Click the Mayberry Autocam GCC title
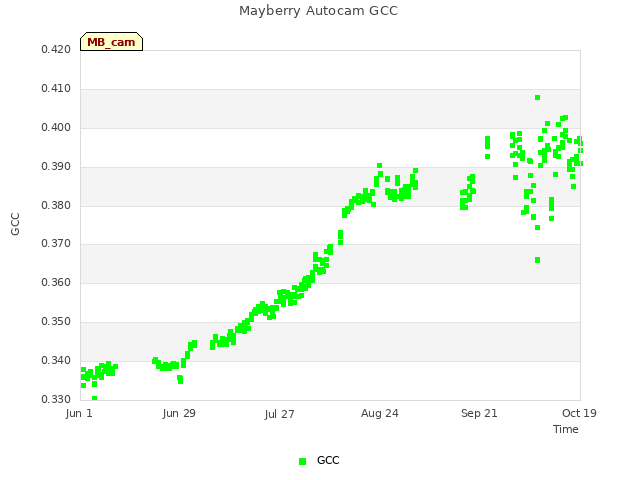Viewport: 640px width, 480px height. point(318,11)
